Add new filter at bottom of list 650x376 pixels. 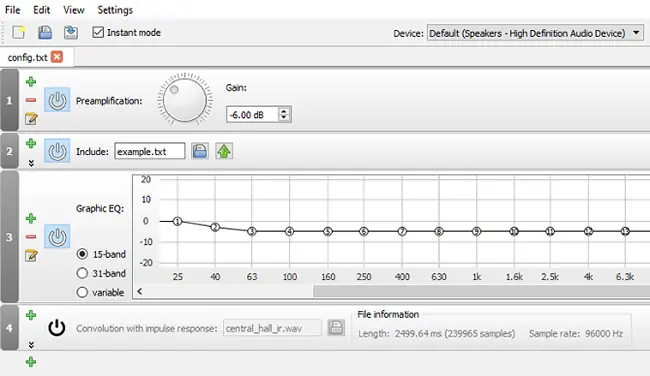[31, 362]
